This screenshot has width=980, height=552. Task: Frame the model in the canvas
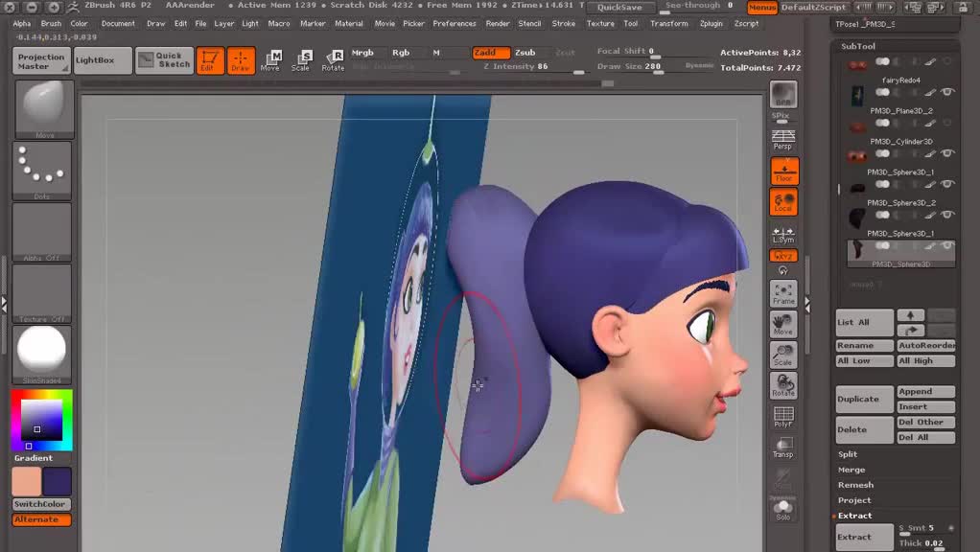[x=783, y=293]
